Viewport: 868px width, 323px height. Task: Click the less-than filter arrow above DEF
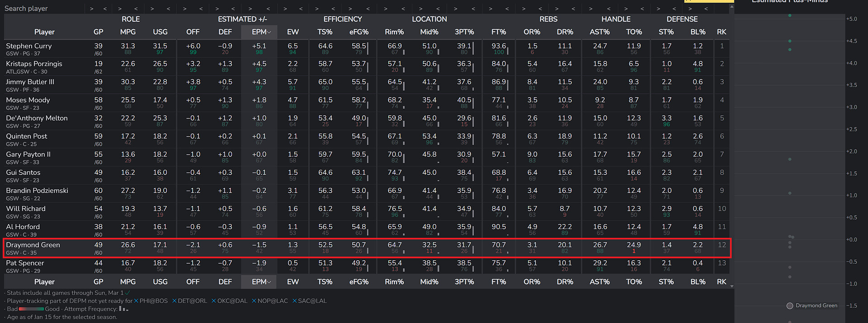[233, 9]
